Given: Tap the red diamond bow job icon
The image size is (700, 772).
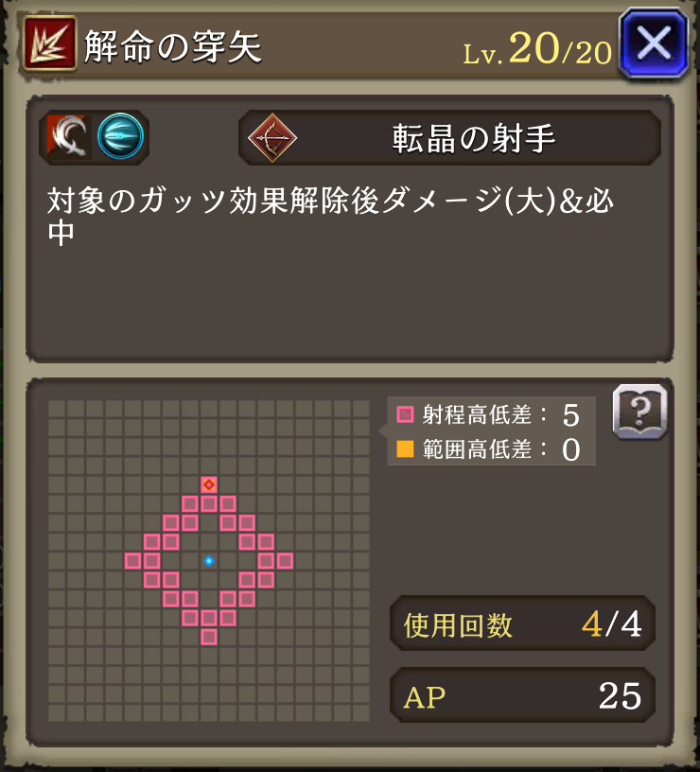Looking at the screenshot, I should (272, 138).
